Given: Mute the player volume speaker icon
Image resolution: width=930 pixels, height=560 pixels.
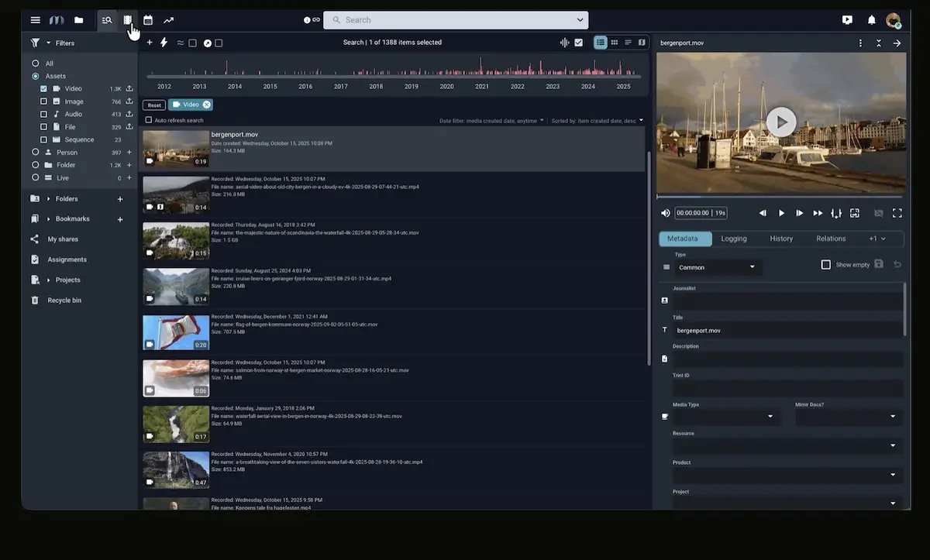Looking at the screenshot, I should tap(665, 213).
